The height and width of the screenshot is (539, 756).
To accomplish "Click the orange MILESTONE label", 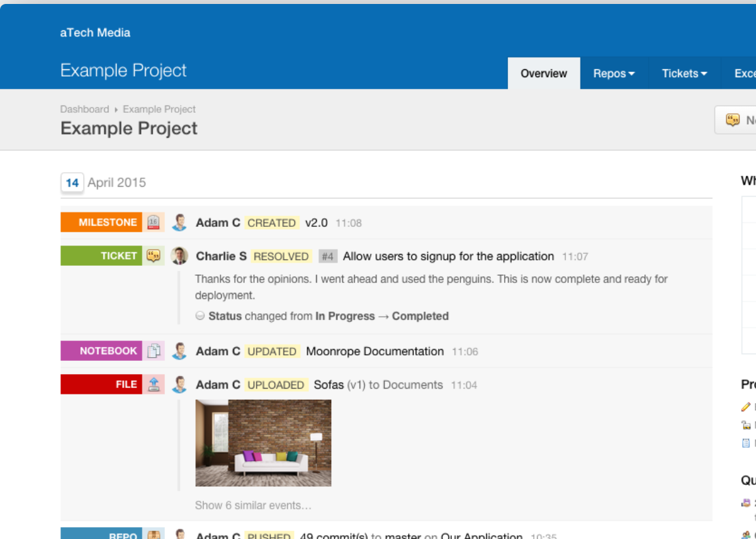I will click(x=101, y=222).
